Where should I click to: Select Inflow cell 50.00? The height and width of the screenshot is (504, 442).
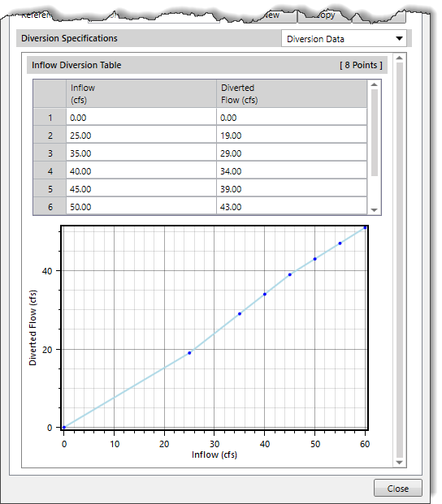[x=141, y=206]
